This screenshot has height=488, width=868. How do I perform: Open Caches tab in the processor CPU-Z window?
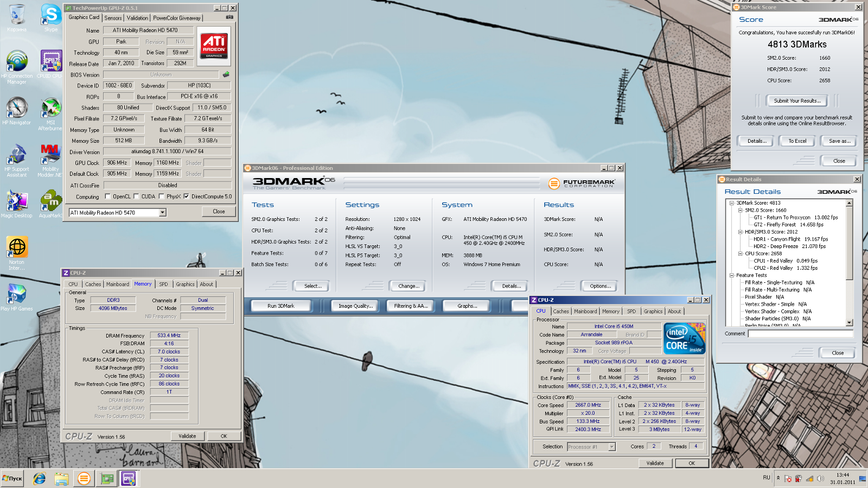pyautogui.click(x=561, y=311)
